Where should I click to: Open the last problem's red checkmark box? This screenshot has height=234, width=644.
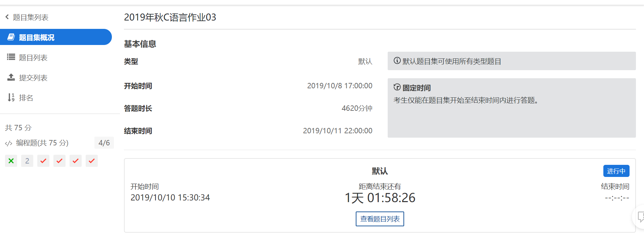pyautogui.click(x=92, y=161)
